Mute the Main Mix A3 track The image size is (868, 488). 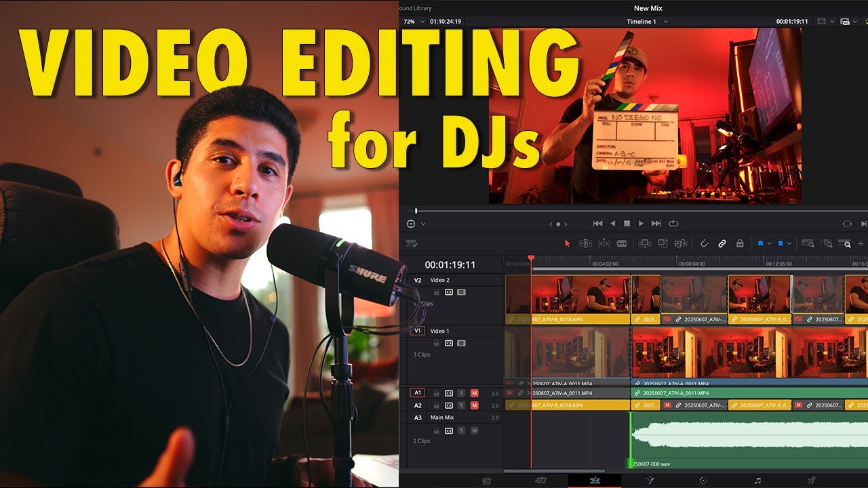(474, 430)
